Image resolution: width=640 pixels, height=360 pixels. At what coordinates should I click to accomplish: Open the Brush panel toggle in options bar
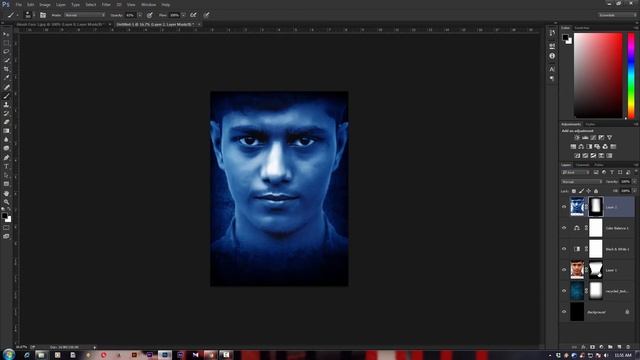(43, 15)
